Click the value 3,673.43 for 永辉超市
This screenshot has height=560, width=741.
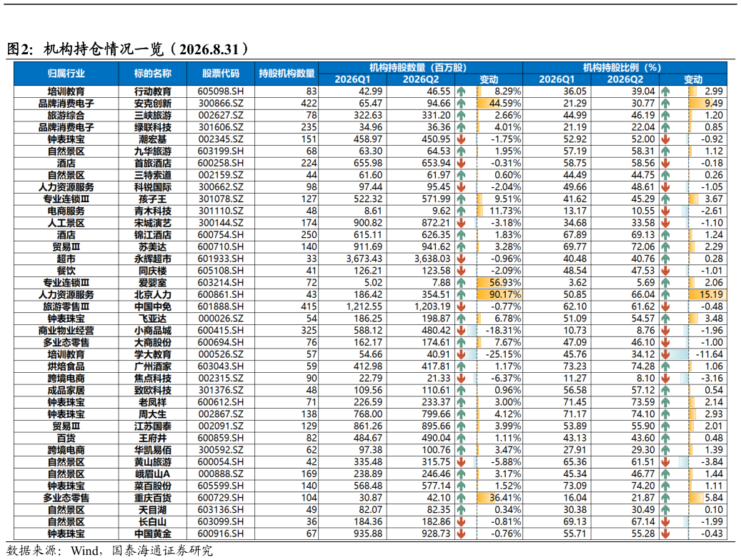(x=364, y=259)
